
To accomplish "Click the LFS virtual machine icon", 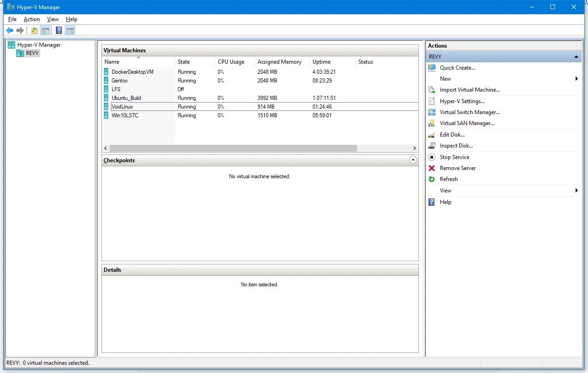I will point(106,89).
